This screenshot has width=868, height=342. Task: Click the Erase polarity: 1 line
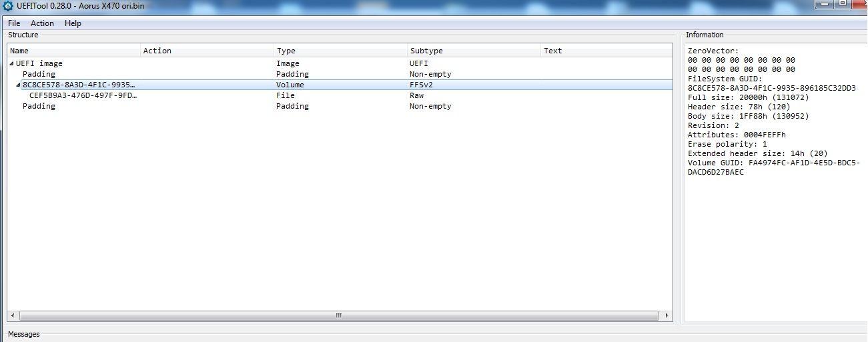pyautogui.click(x=727, y=144)
